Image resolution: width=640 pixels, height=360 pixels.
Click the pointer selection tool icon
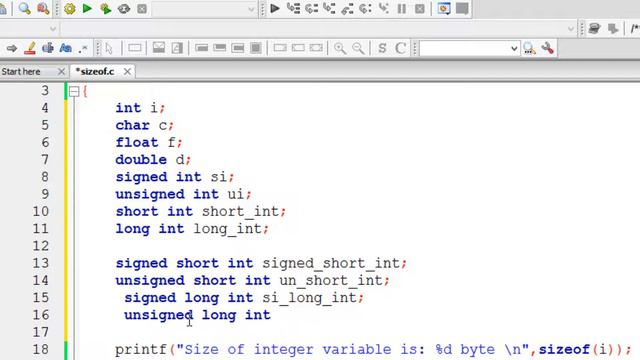(109, 49)
